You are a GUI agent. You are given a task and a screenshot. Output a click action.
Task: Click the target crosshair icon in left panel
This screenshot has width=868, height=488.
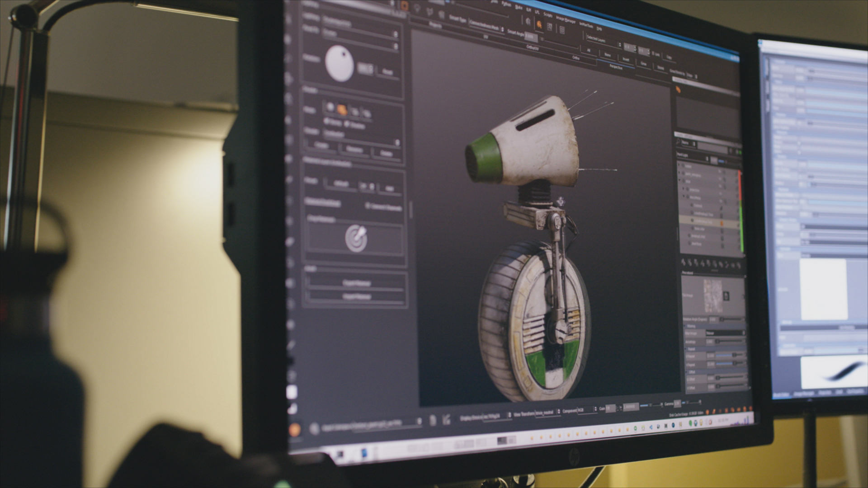tap(356, 238)
